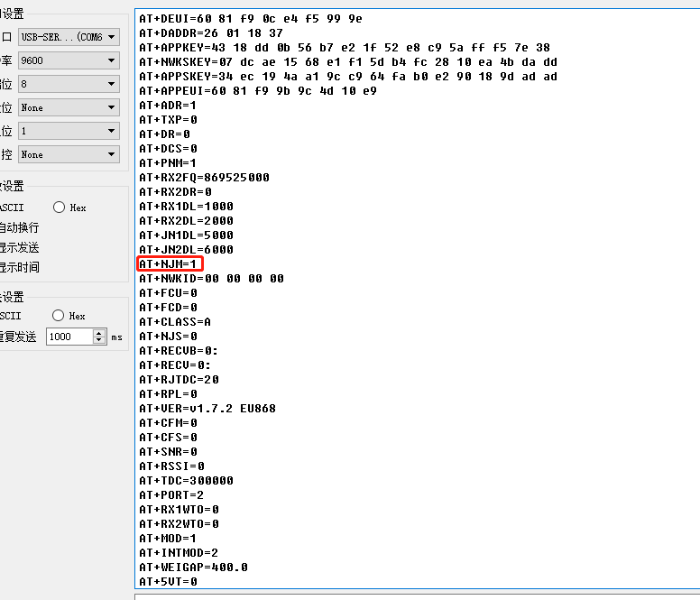Click the 显示发送 show sent option
Viewport: 700px width, 600px height.
(x=19, y=248)
